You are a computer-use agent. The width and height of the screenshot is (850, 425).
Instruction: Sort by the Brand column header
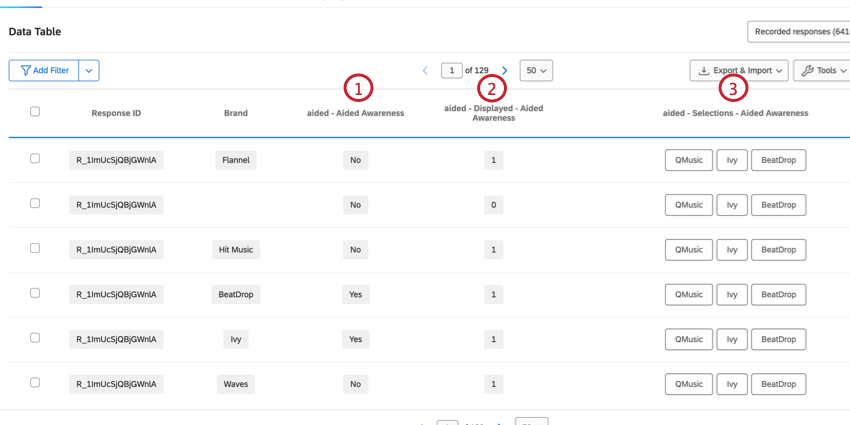coord(236,113)
